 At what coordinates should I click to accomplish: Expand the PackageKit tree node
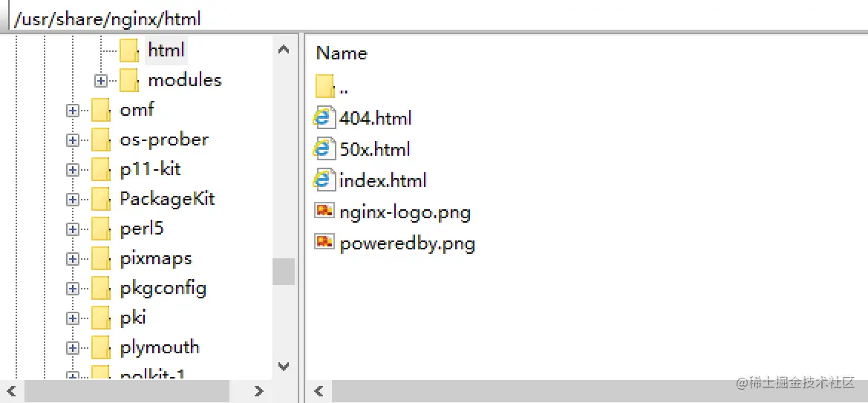pyautogui.click(x=72, y=200)
